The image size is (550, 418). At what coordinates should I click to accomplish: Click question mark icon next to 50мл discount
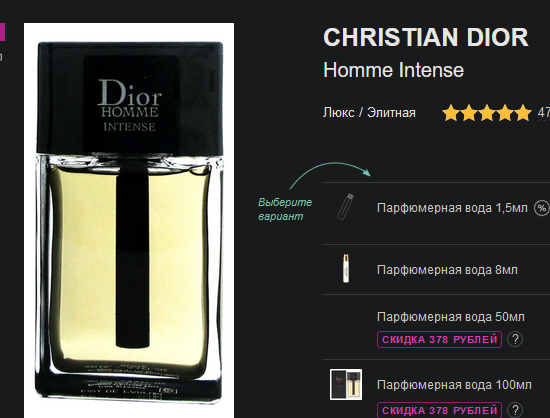click(515, 339)
